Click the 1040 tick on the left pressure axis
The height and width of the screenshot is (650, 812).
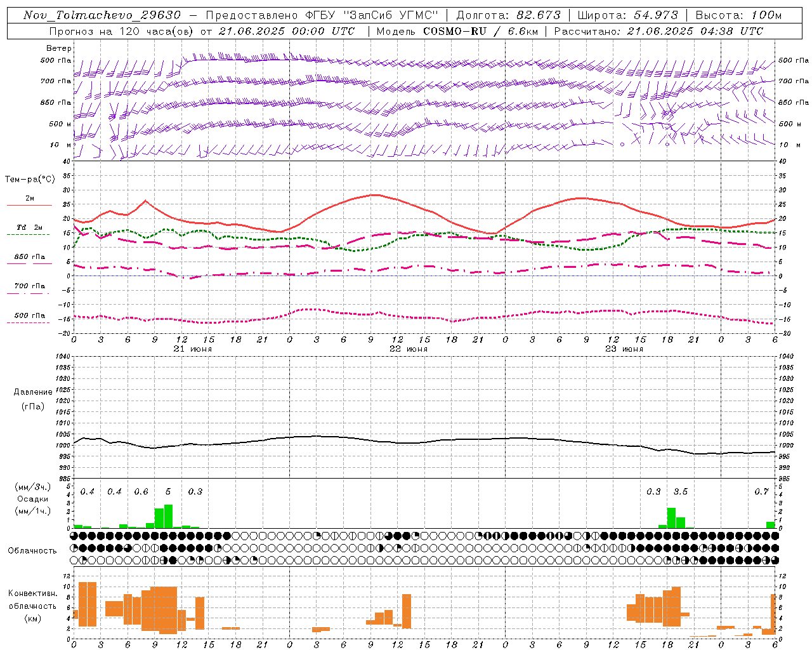(x=63, y=356)
